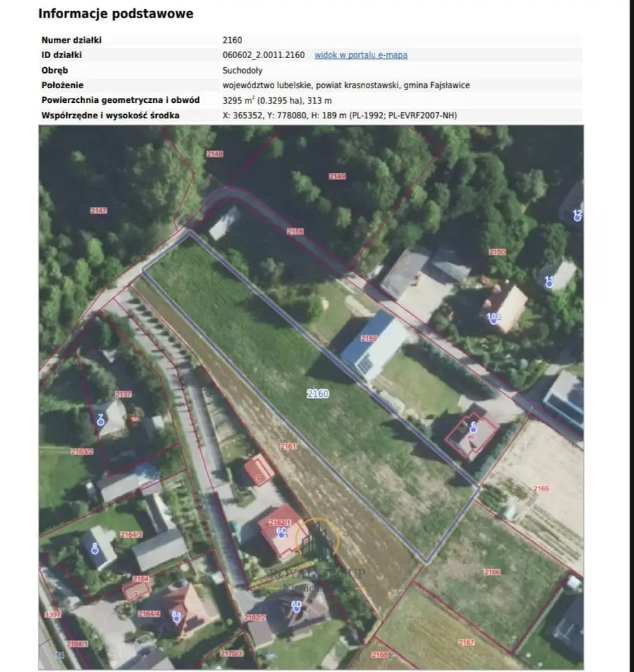Click the parcel ID value 060602_2.0011.2160
634x672 pixels.
[x=263, y=55]
